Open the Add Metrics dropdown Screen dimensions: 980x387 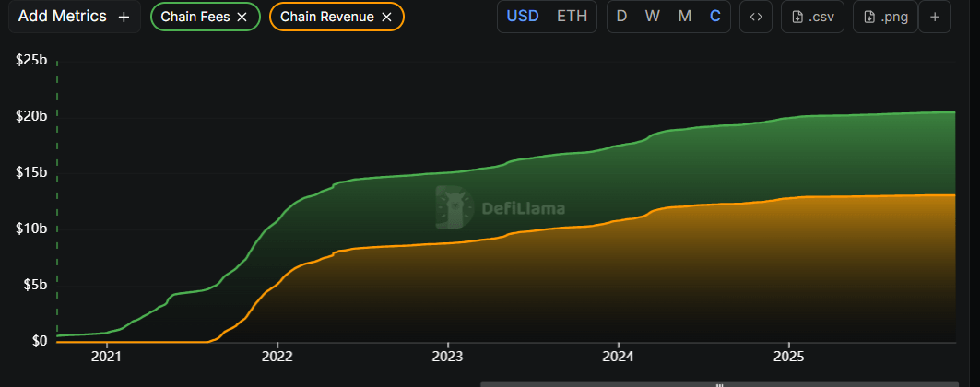click(x=74, y=17)
